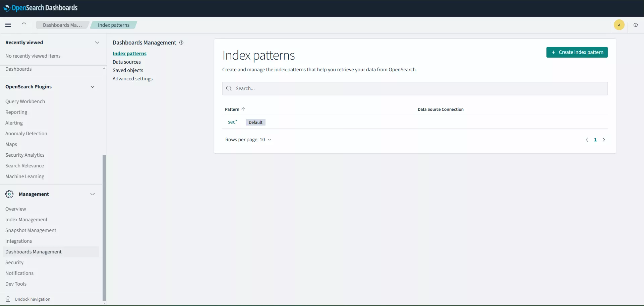Click the sidebar vertical scrollbar
644x306 pixels.
(104, 228)
